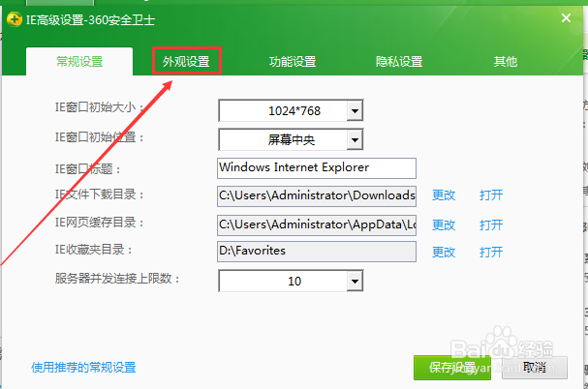Click the IE收藏夹目录 label
Image resolution: width=588 pixels, height=389 pixels.
pos(94,250)
